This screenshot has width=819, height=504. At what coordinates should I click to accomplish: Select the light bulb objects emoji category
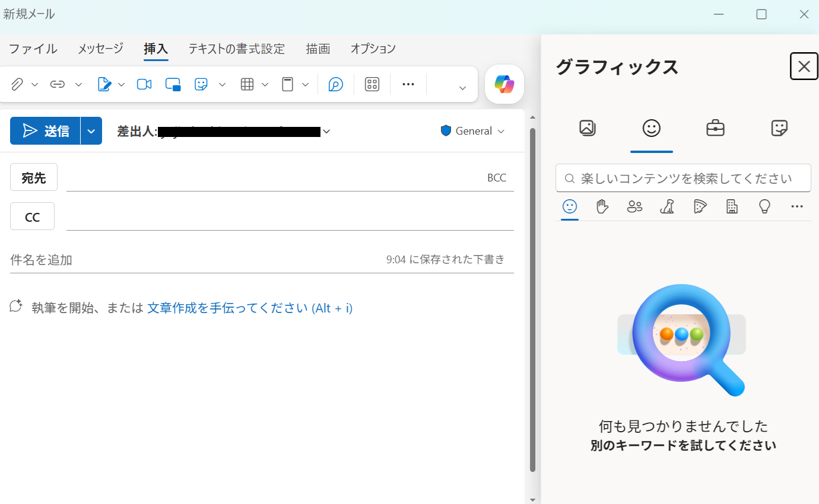coord(764,206)
